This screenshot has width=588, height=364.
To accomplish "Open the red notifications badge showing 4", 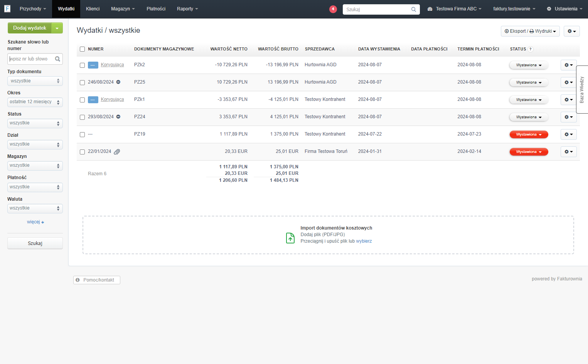I will [333, 9].
